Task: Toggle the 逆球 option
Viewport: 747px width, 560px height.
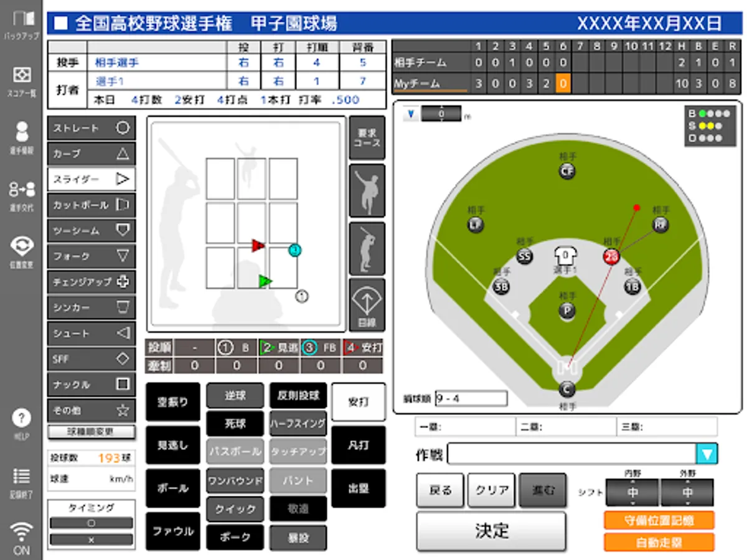Action: point(235,395)
